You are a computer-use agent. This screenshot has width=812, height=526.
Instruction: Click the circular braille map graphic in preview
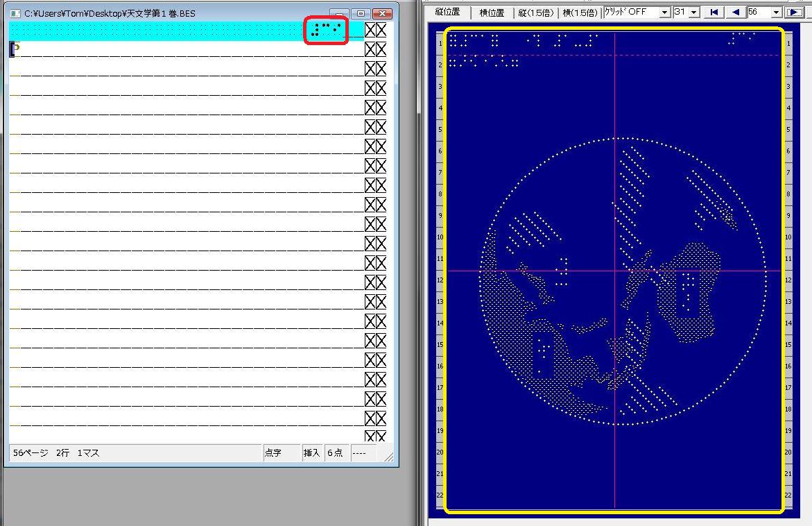coord(622,281)
